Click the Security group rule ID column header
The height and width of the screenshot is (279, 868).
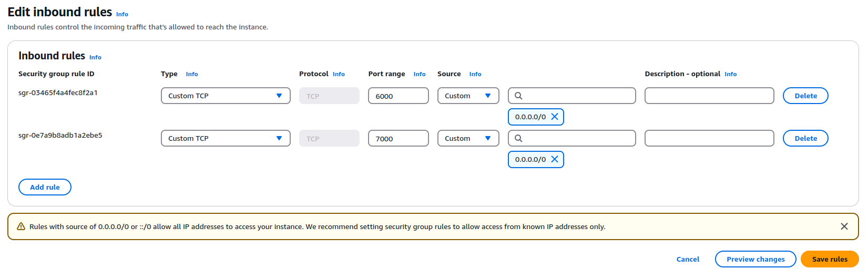[56, 74]
